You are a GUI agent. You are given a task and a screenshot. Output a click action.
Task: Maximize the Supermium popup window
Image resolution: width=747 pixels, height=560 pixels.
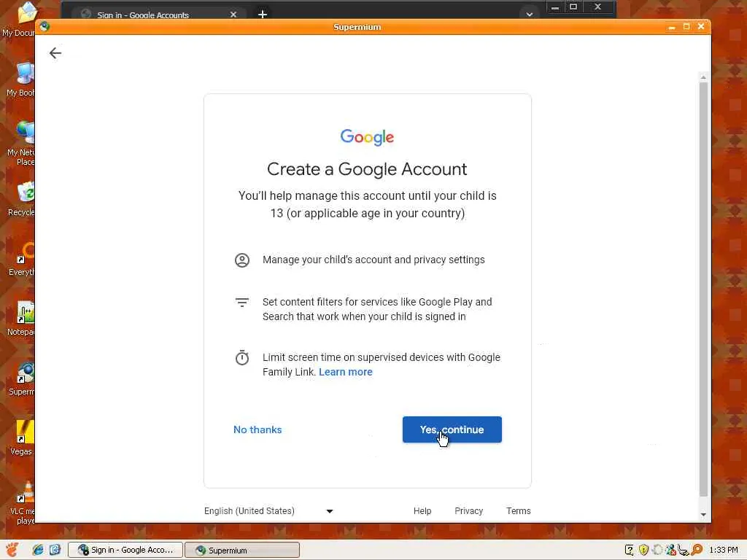(686, 27)
